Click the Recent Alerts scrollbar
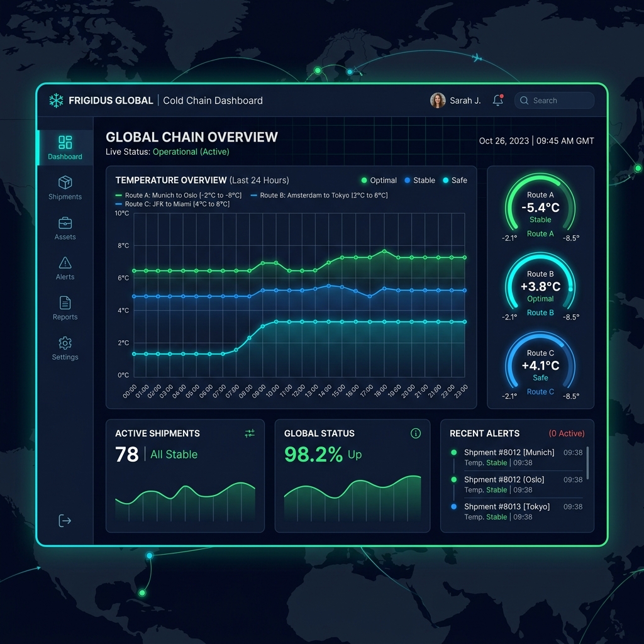 pos(587,463)
